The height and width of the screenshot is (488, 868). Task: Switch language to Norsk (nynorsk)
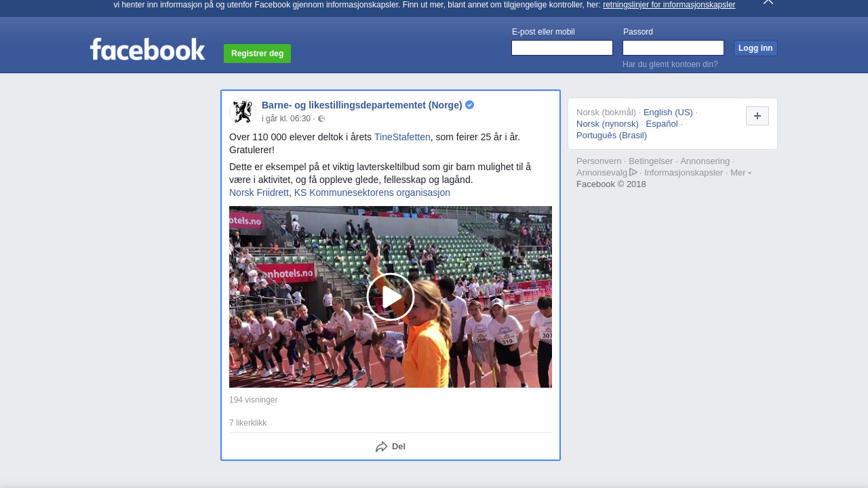(608, 124)
